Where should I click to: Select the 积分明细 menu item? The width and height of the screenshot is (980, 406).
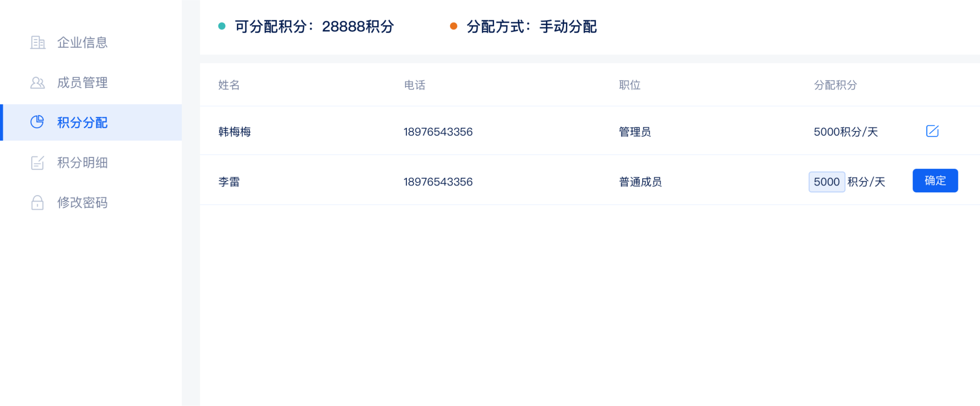pyautogui.click(x=82, y=163)
